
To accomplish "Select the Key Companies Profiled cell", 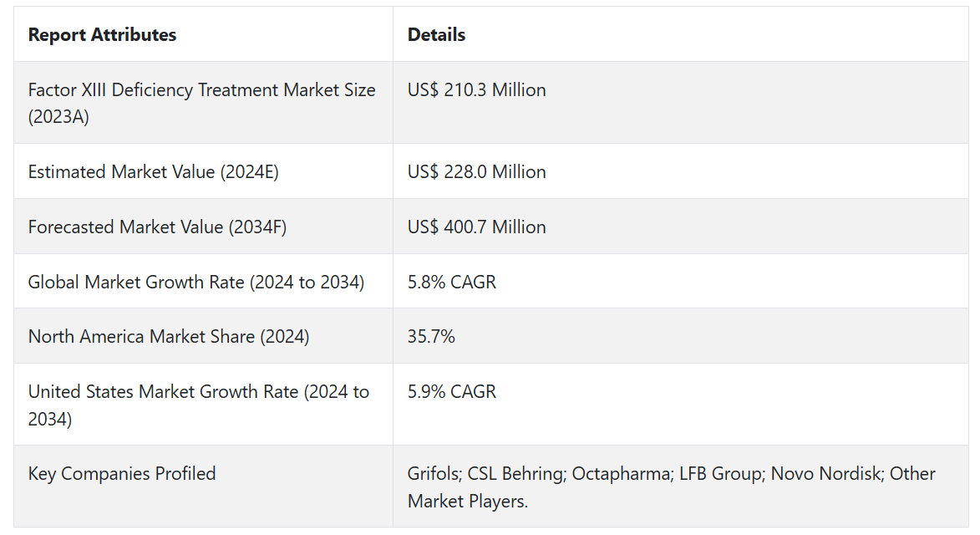I will tap(122, 474).
